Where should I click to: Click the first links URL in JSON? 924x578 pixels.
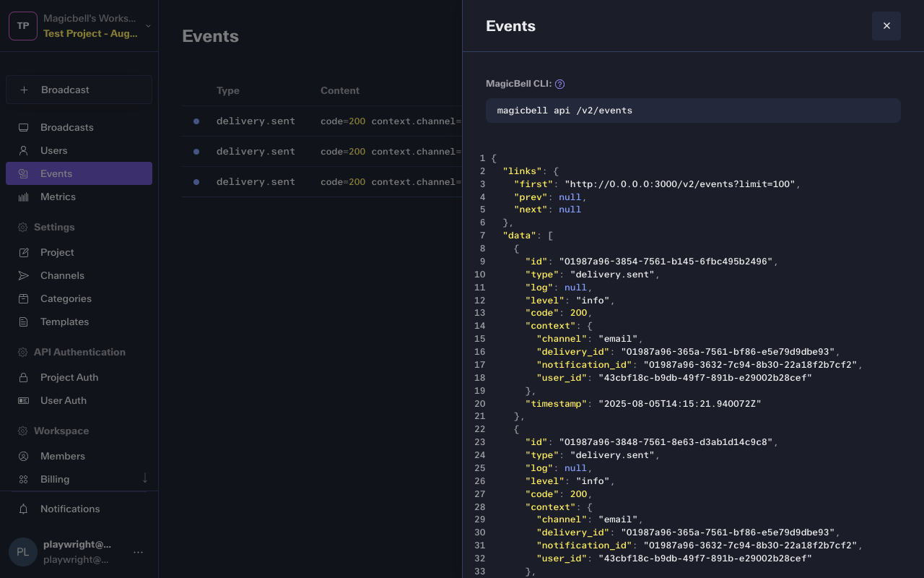680,184
